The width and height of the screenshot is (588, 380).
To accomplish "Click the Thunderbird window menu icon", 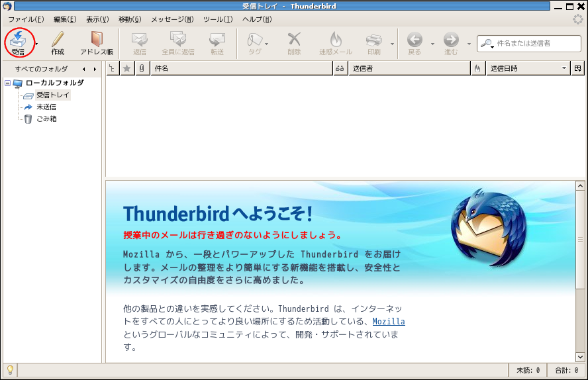I will pos(7,6).
